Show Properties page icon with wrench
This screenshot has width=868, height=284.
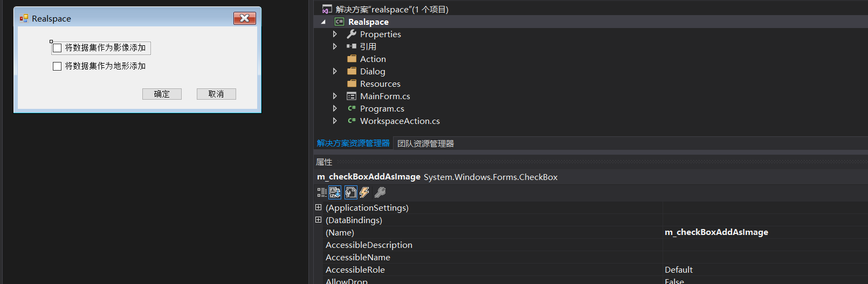pyautogui.click(x=351, y=192)
